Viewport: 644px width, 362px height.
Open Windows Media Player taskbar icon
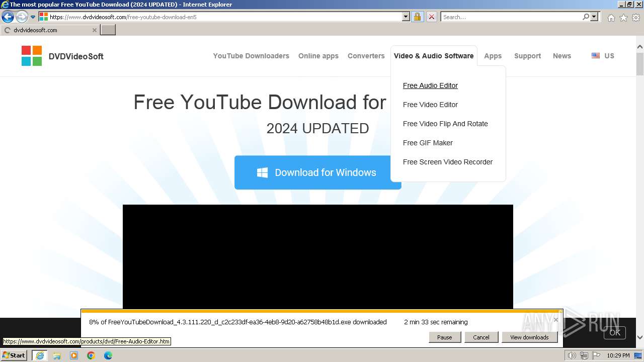pyautogui.click(x=74, y=355)
